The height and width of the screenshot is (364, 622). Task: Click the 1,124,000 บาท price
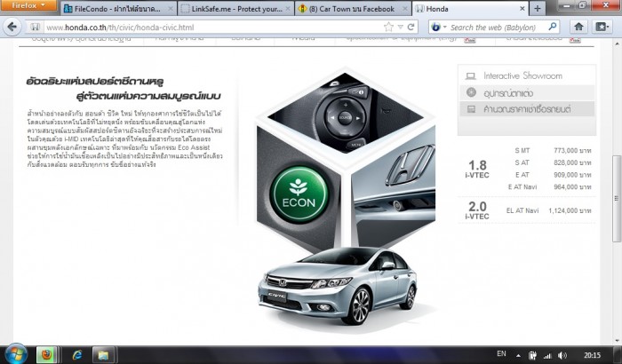[570, 211]
